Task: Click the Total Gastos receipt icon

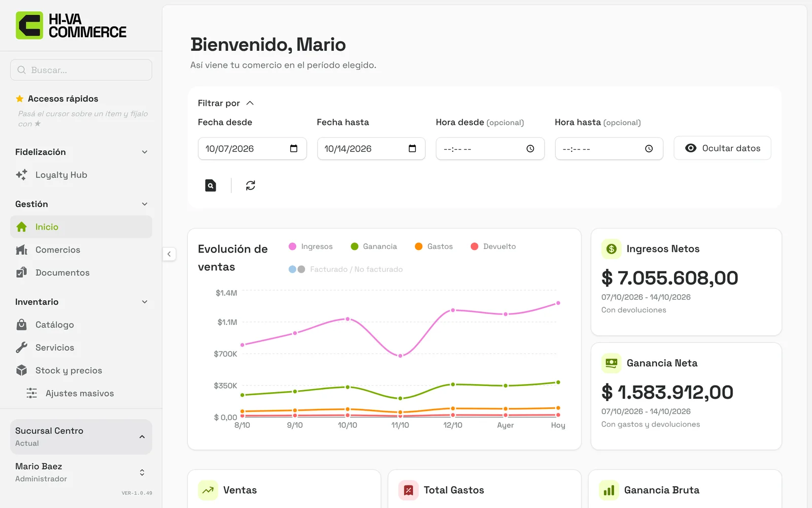Action: click(x=409, y=490)
